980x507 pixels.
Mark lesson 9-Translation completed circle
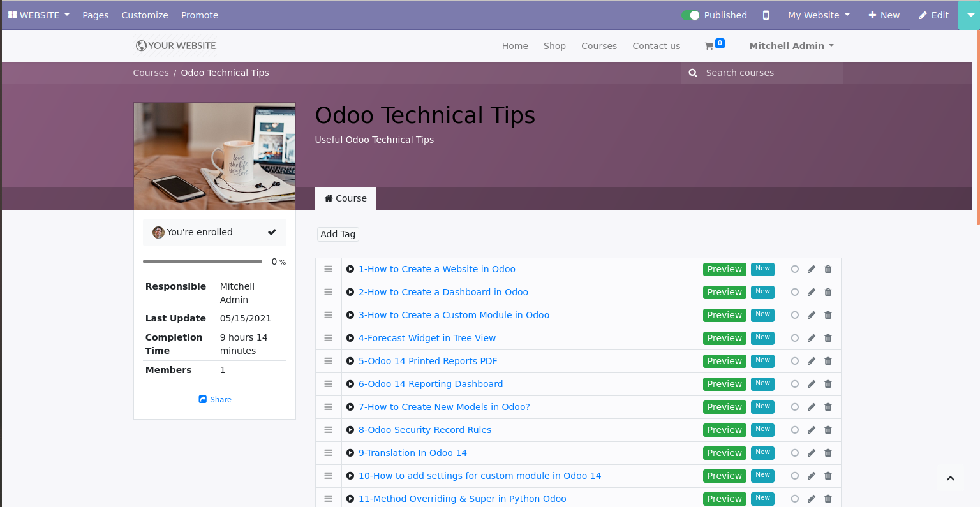click(x=795, y=453)
